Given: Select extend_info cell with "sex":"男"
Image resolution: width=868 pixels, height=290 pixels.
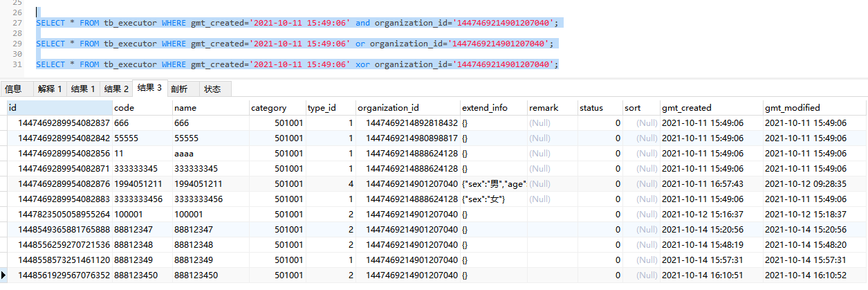Looking at the screenshot, I should pos(493,183).
